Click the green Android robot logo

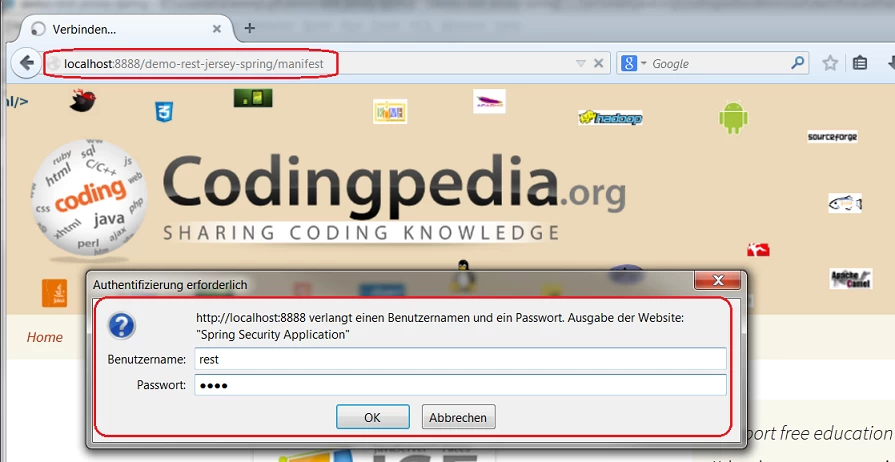tap(733, 118)
